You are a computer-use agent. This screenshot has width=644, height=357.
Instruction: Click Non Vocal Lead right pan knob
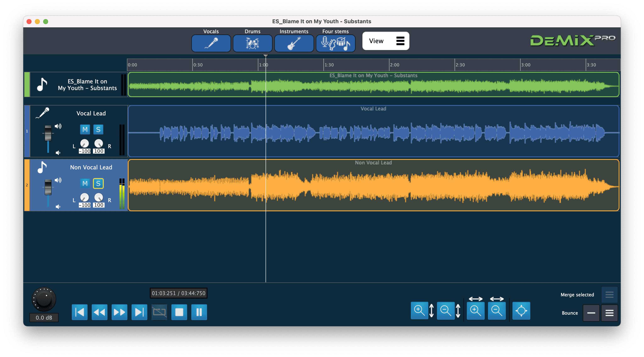(99, 197)
